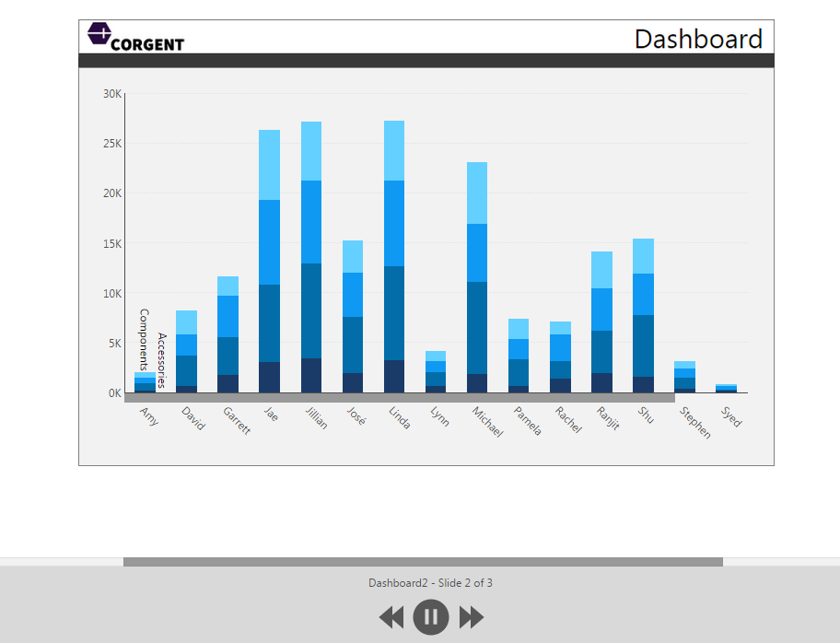
Task: Select the stacked bar for Jillian
Action: click(311, 257)
